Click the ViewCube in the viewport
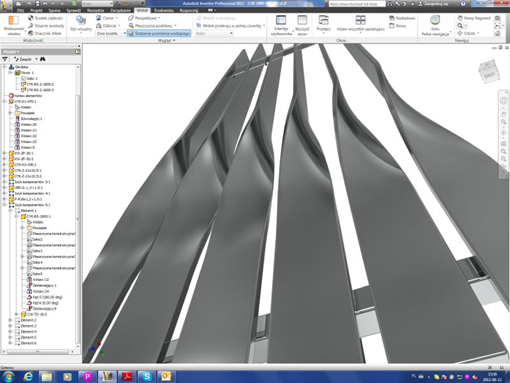This screenshot has width=510, height=383. pyautogui.click(x=490, y=72)
